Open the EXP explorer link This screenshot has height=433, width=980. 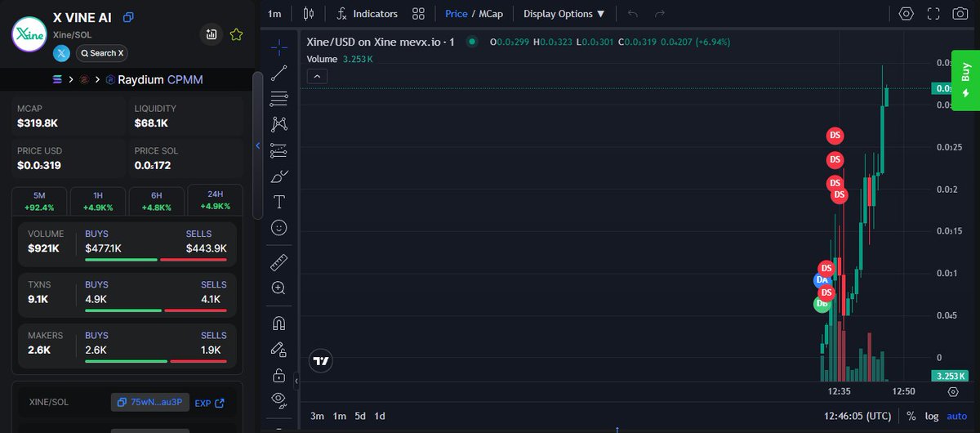coord(209,403)
